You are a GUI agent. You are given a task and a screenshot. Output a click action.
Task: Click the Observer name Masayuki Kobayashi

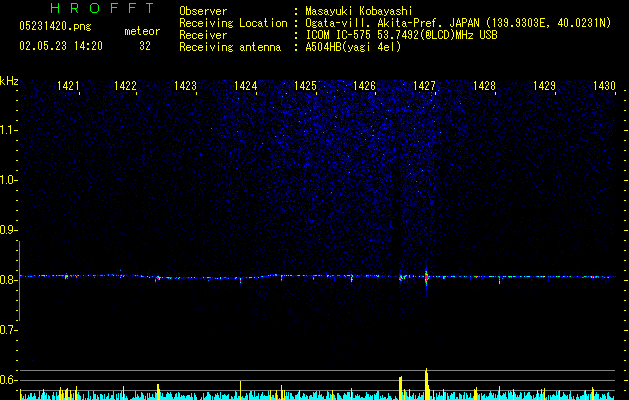point(359,11)
